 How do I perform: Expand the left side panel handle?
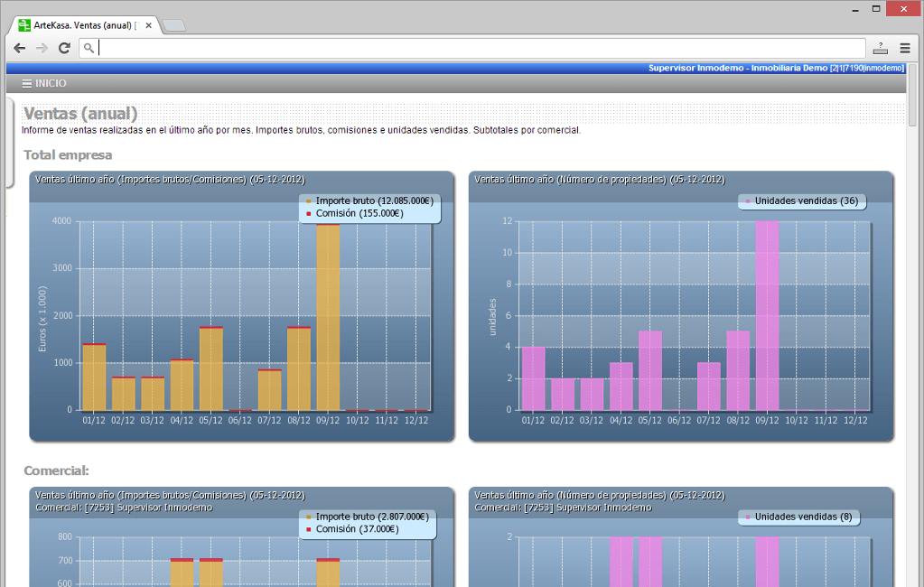[x=9, y=143]
